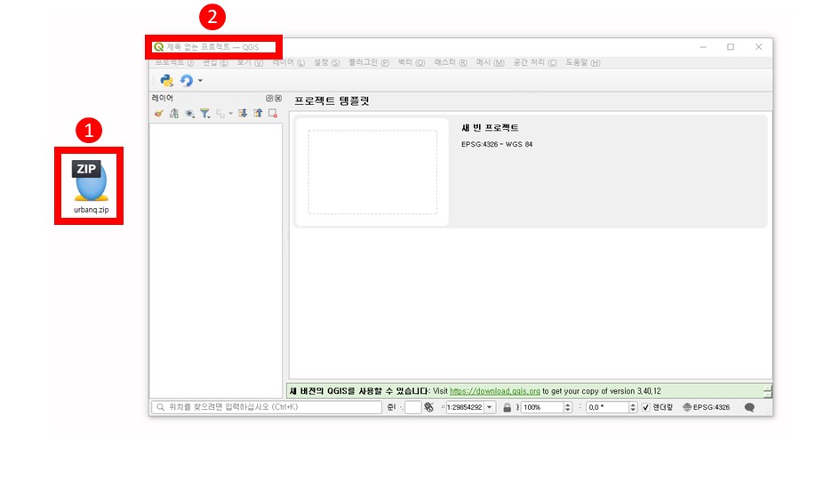
Task: Click the blue reload plugin icon
Action: 186,80
